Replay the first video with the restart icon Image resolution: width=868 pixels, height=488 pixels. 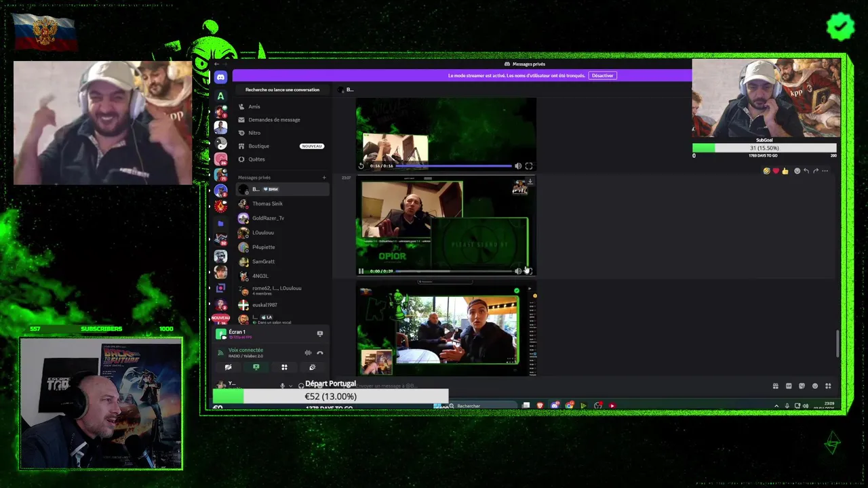point(361,165)
